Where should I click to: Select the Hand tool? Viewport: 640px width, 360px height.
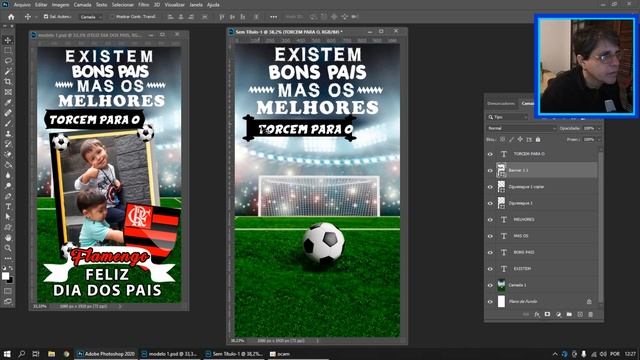pos(8,238)
